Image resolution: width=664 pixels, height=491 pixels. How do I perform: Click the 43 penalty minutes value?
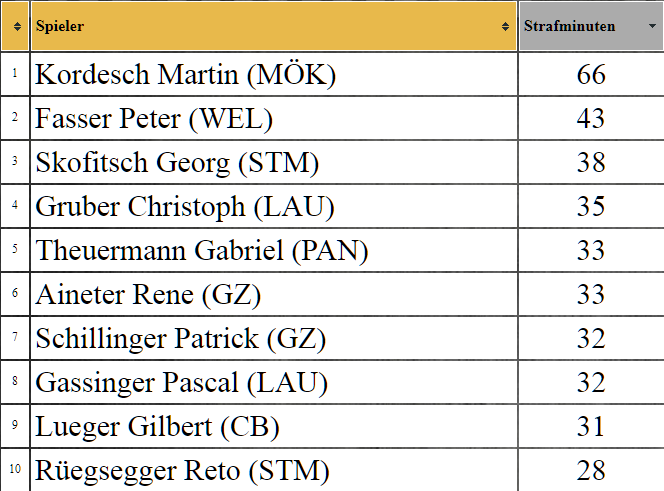[x=591, y=119]
